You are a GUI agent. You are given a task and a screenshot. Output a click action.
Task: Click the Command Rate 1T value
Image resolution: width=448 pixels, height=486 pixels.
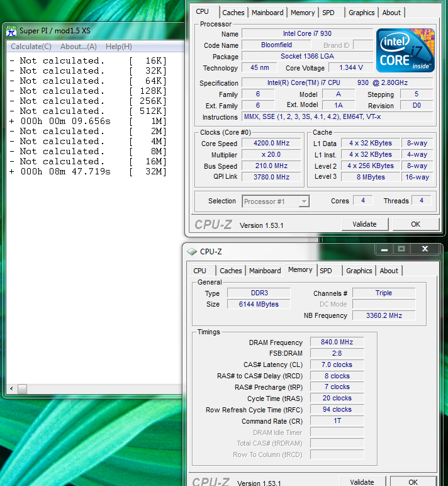point(337,421)
